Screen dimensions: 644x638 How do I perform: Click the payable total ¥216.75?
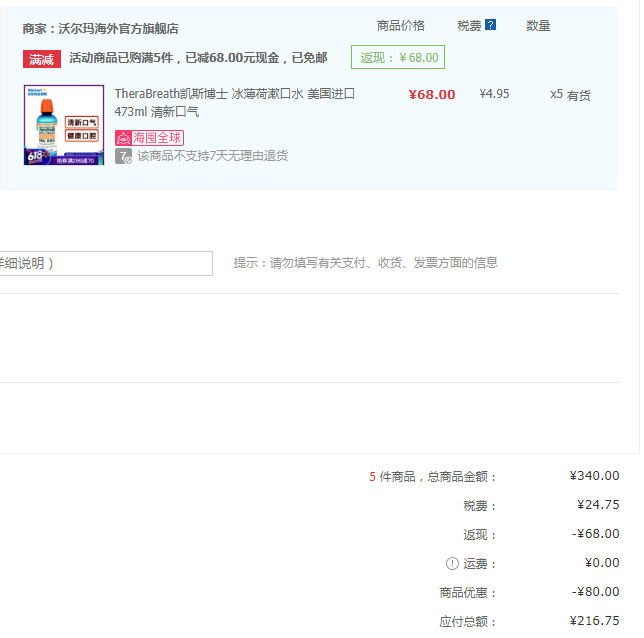(x=594, y=621)
